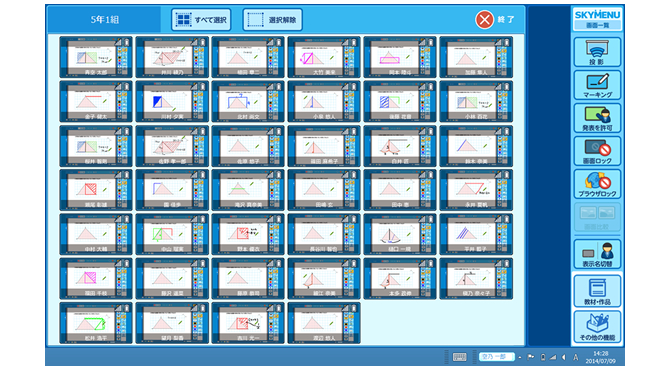Select the 5年1組 class label
This screenshot has height=370, width=670.
tap(105, 20)
